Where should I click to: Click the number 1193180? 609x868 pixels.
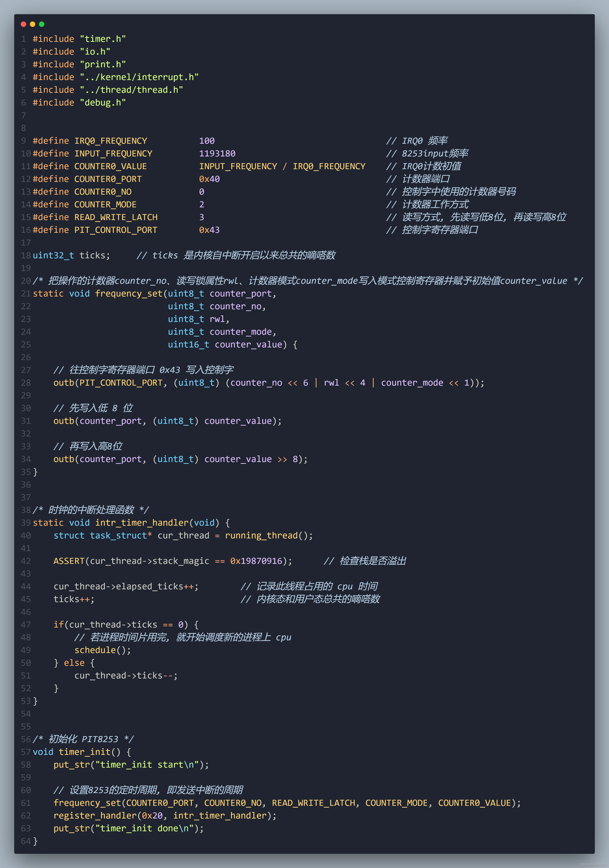(217, 154)
